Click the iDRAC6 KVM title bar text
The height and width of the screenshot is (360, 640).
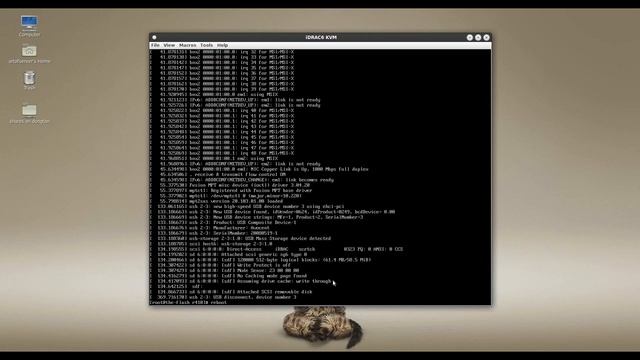[321, 37]
